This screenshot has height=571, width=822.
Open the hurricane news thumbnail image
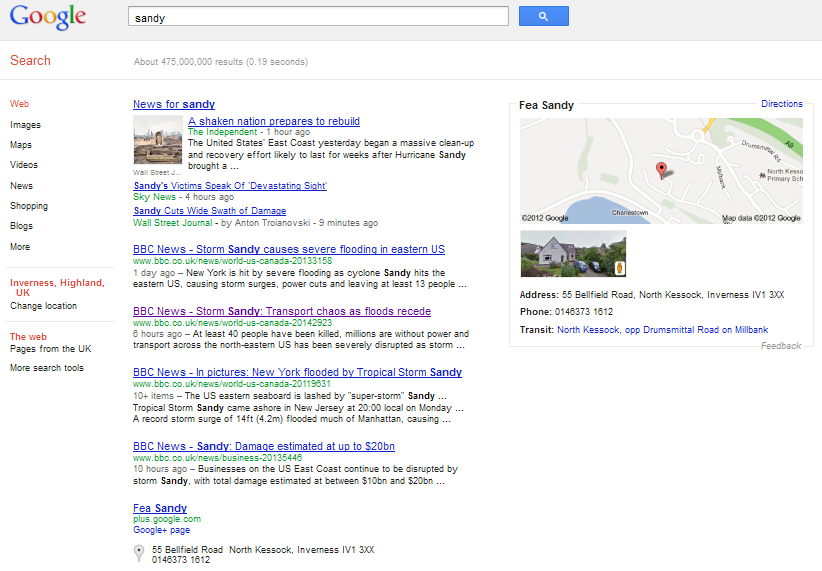pos(158,140)
